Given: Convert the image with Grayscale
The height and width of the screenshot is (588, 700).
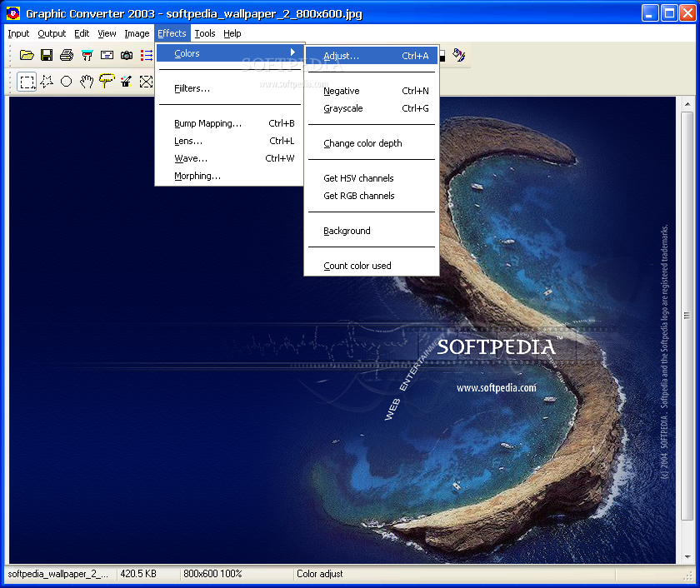Looking at the screenshot, I should click(x=372, y=108).
